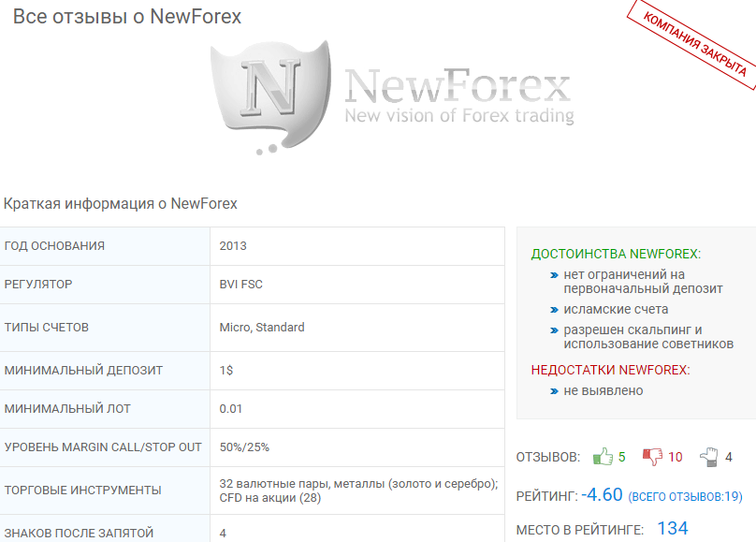Image resolution: width=756 pixels, height=542 pixels.
Task: Click the 'Недостатки NewForex' red heading
Action: point(610,370)
